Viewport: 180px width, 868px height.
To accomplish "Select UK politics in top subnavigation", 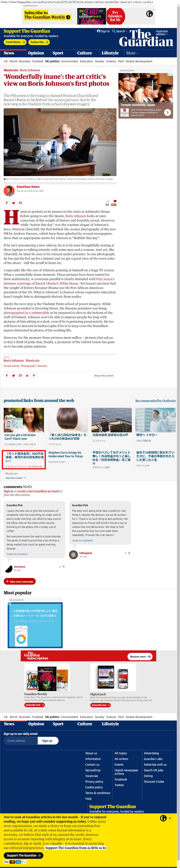I will 52,61.
